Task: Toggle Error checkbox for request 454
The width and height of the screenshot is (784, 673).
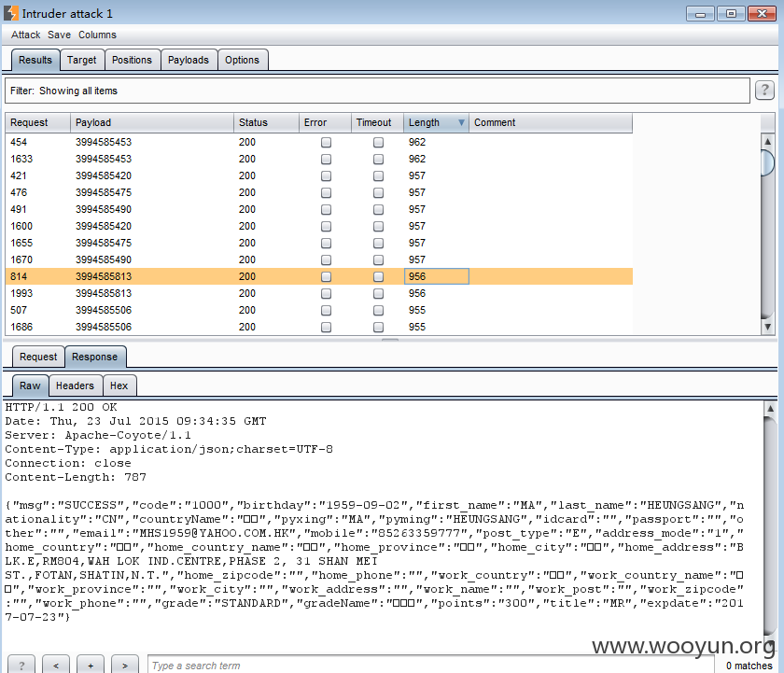Action: coord(326,143)
